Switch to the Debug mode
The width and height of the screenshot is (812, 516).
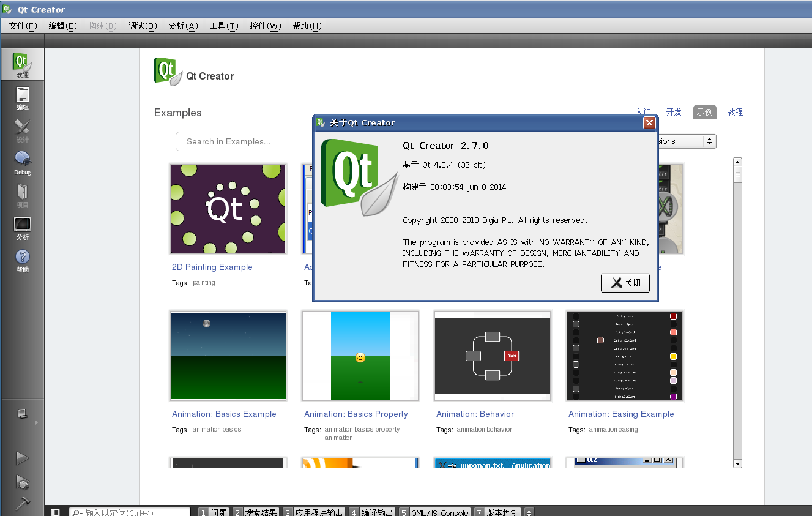pos(22,163)
